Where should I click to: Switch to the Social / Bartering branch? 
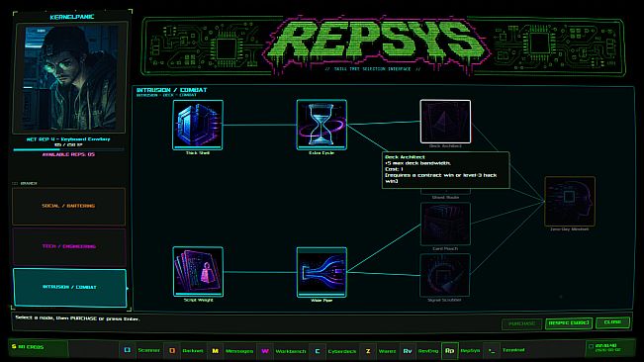point(68,206)
